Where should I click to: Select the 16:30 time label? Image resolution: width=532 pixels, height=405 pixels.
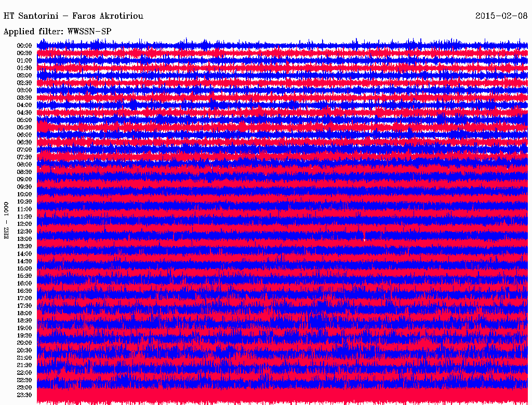coord(24,291)
